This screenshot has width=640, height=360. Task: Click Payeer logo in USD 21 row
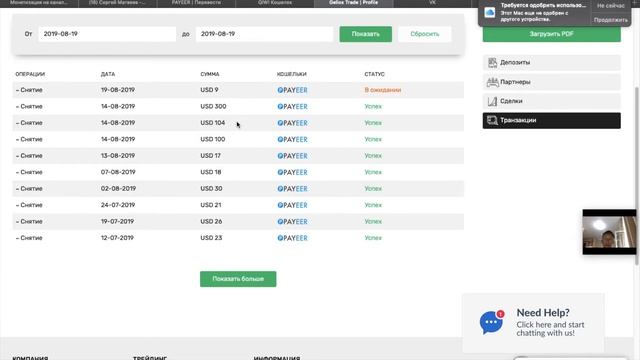[292, 205]
